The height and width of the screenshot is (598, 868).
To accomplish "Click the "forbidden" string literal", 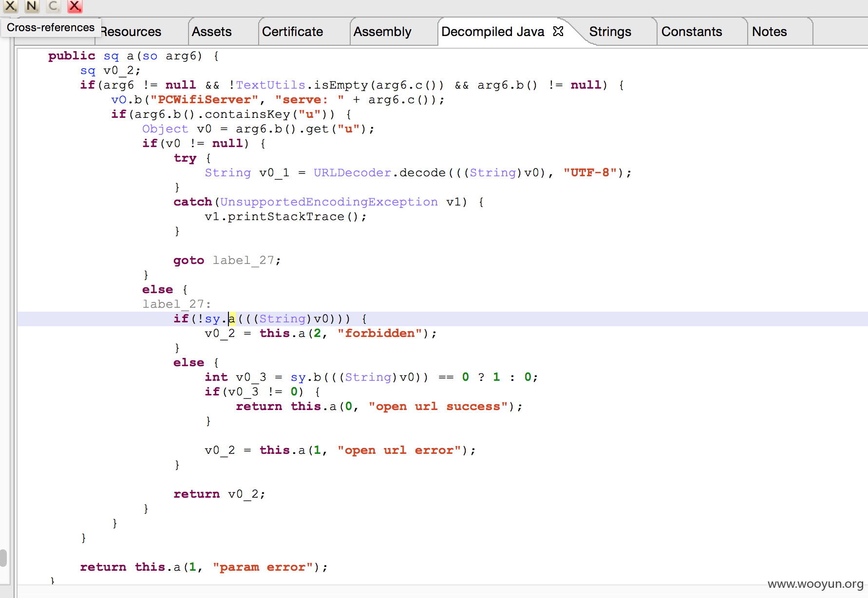I will click(x=380, y=334).
